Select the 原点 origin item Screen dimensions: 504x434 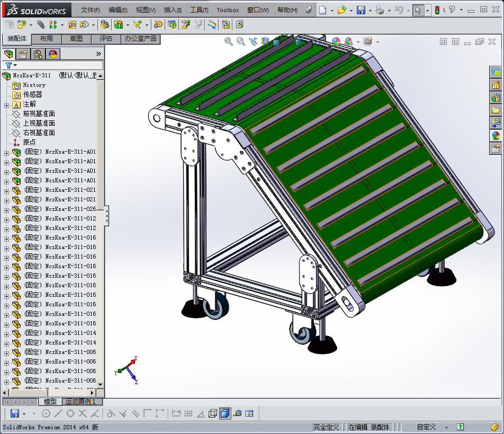(x=29, y=142)
